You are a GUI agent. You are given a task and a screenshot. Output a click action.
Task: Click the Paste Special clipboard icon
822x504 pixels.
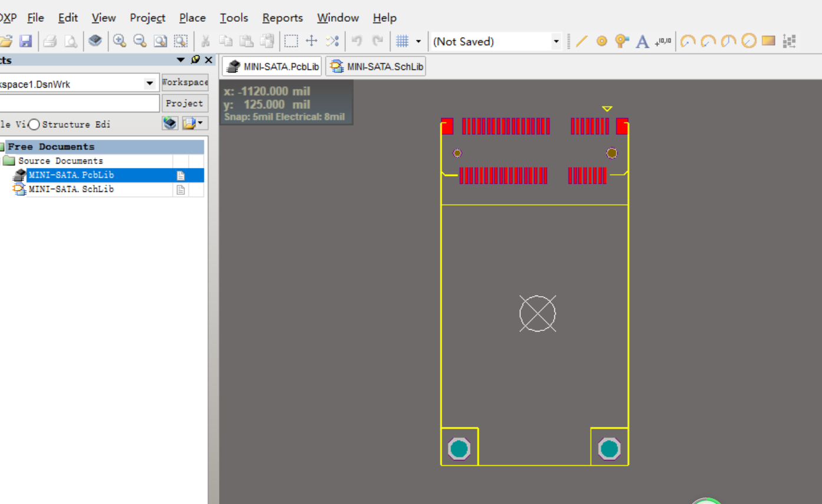click(267, 41)
